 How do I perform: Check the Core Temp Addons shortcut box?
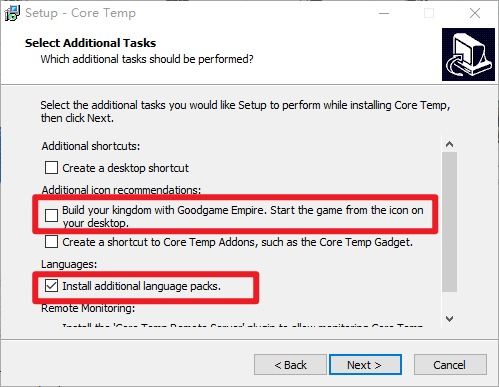51,242
